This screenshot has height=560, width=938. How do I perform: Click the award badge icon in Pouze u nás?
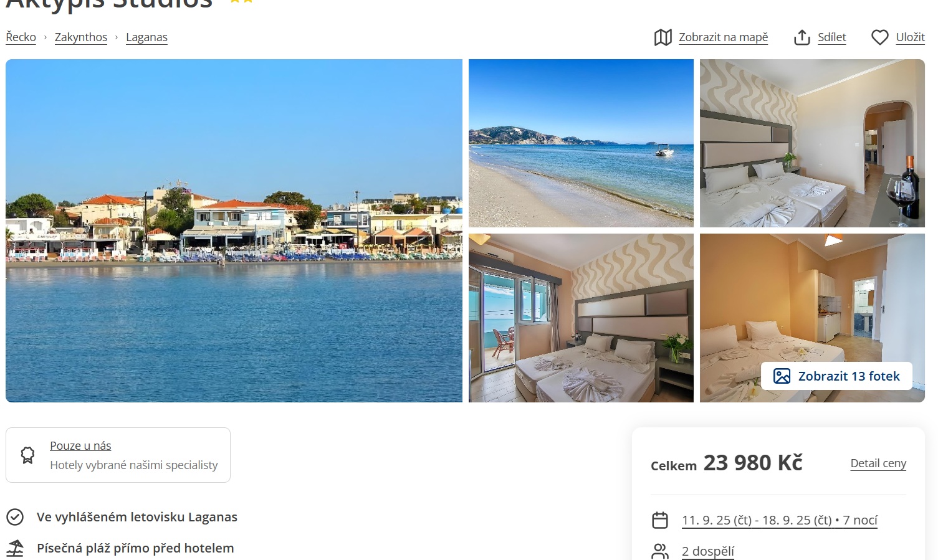pos(28,455)
